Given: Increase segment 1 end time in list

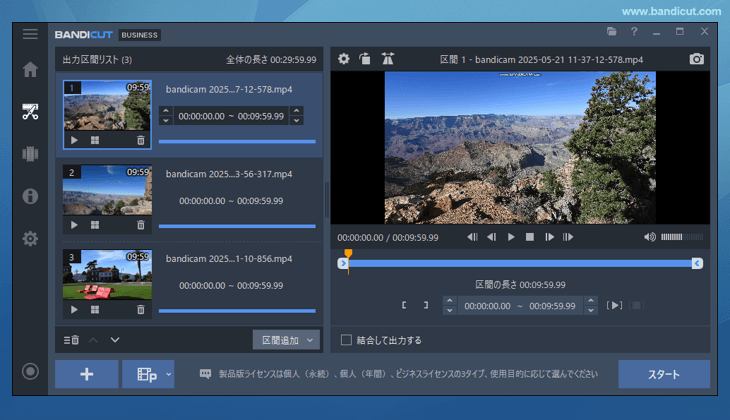Looking at the screenshot, I should pyautogui.click(x=297, y=111).
